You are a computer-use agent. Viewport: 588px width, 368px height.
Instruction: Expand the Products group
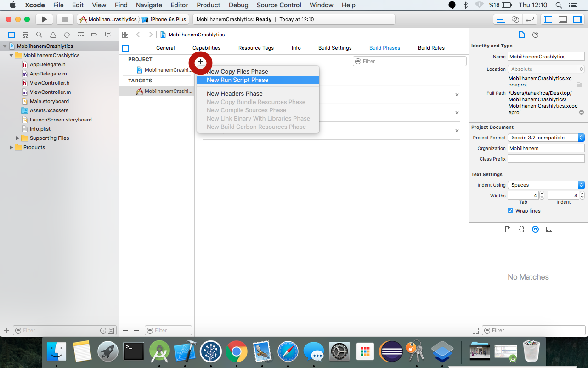click(x=11, y=147)
